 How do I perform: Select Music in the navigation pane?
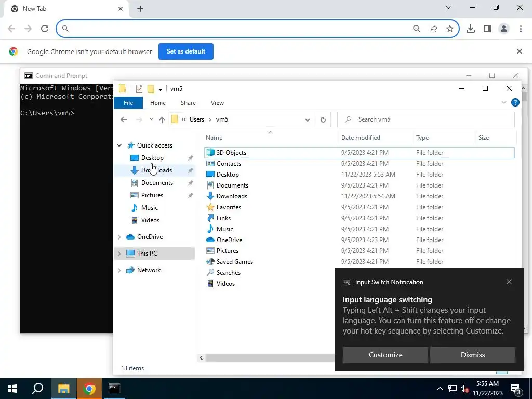[x=149, y=208]
